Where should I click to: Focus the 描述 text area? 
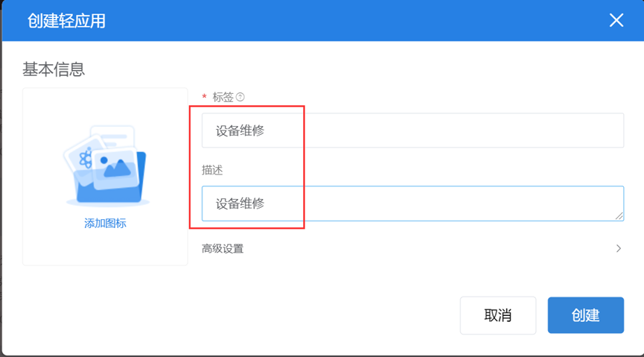[x=412, y=203]
